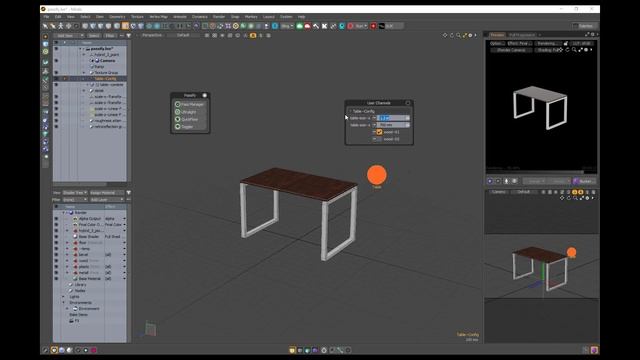
Task: Expand the Render node in the Shader Tree
Action: (64, 213)
